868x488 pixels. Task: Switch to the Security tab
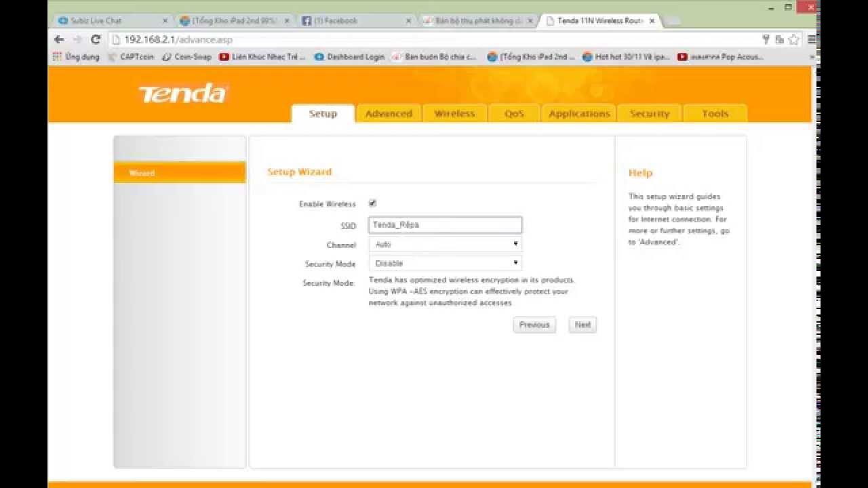[x=650, y=114]
